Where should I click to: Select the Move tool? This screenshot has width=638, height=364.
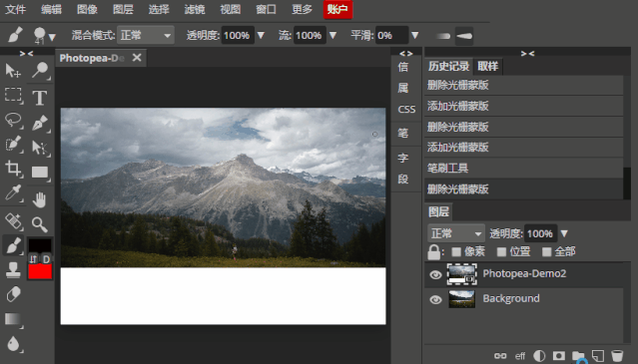(13, 70)
